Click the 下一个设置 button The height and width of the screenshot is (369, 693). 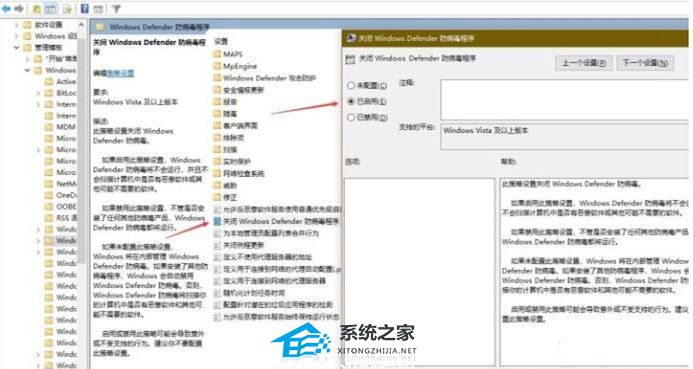[645, 63]
